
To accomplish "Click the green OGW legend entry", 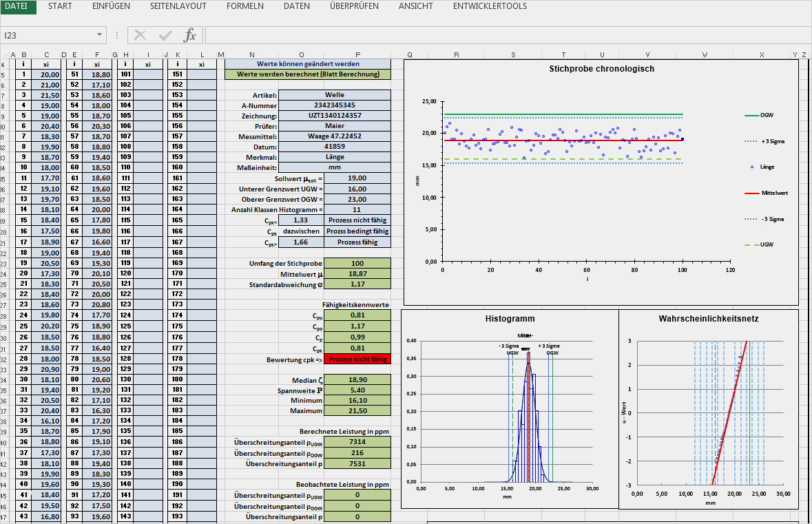I will pos(760,115).
